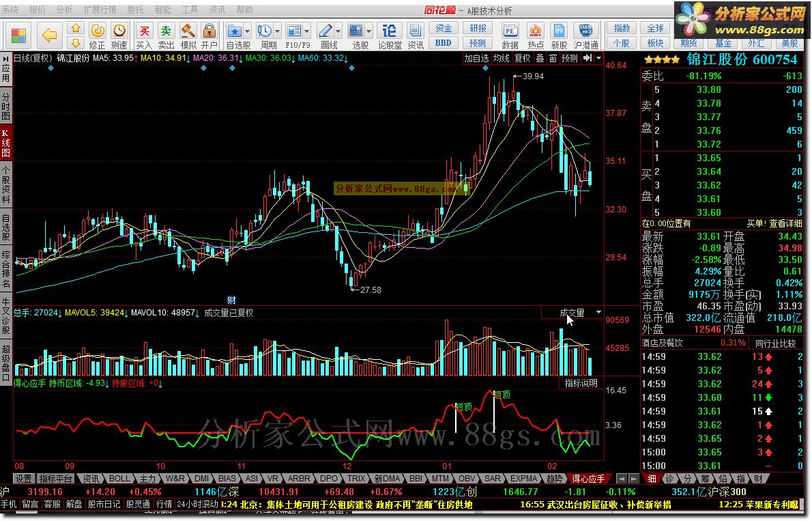This screenshot has width=812, height=521.
Task: Select the 画线 drawing pencil tool
Action: click(x=325, y=31)
